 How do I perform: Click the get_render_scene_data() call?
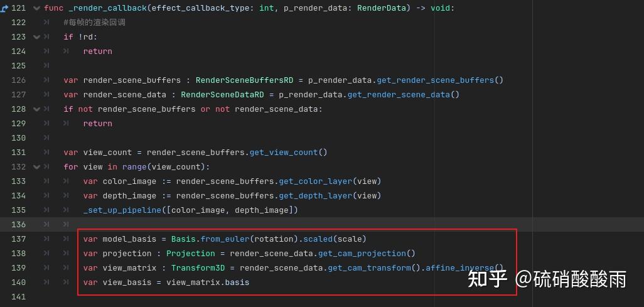[404, 95]
